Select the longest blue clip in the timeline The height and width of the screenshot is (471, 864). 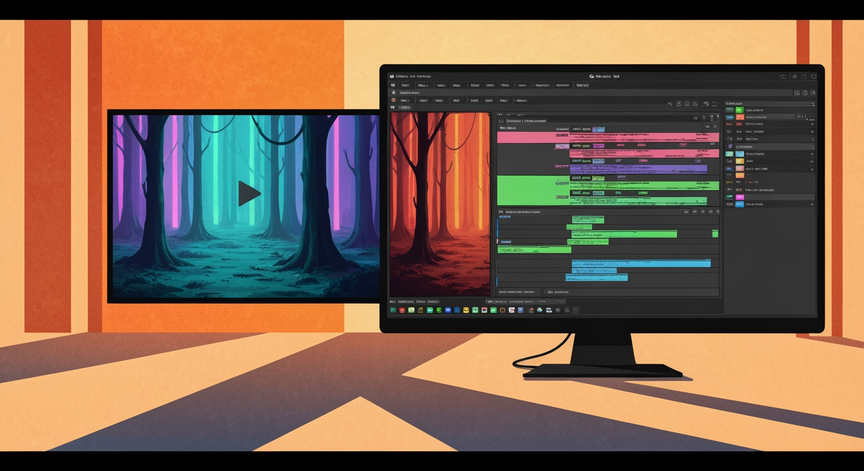641,263
